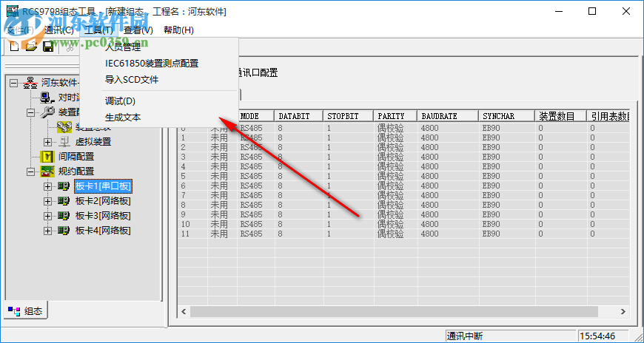Click the 装置数目 column header

tap(560, 116)
